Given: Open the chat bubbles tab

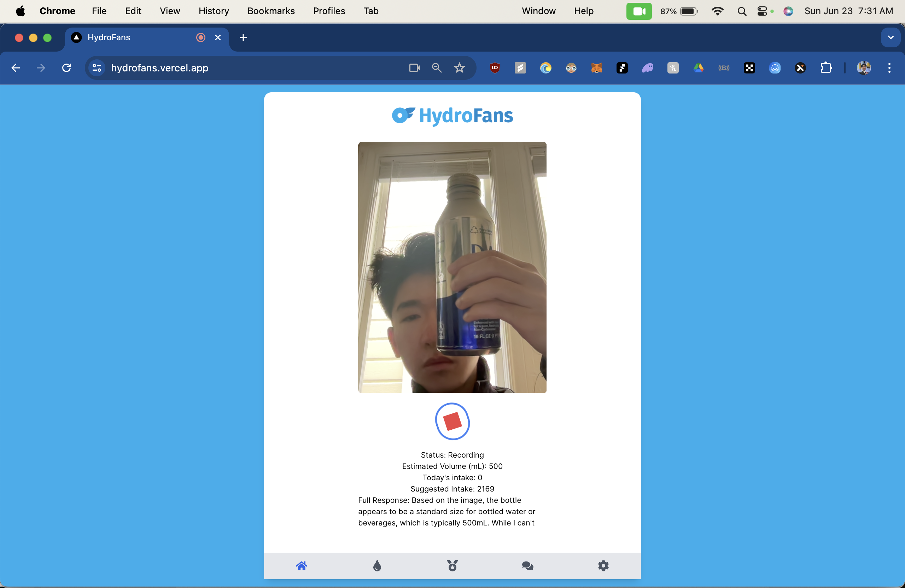Looking at the screenshot, I should [x=527, y=566].
